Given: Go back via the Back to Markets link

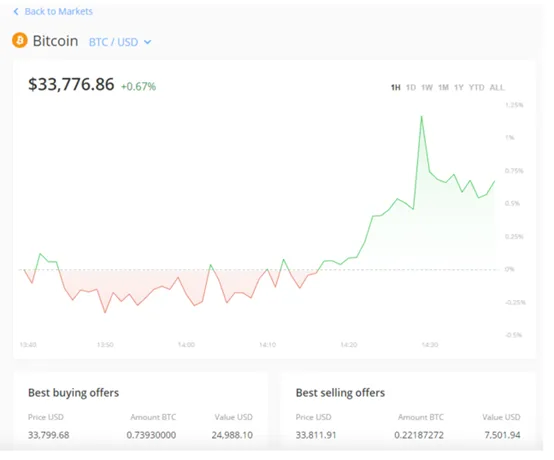Looking at the screenshot, I should coord(53,12).
